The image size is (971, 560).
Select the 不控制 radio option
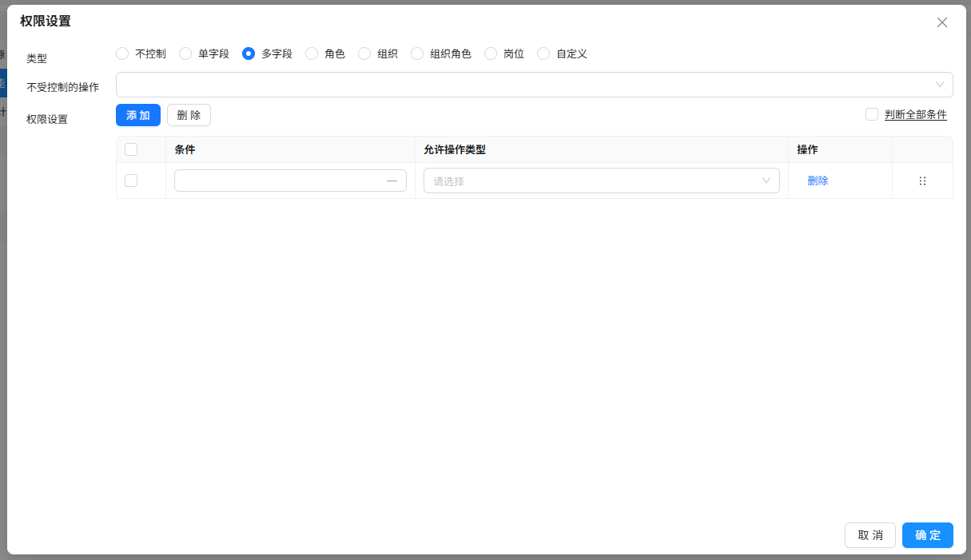coord(122,54)
